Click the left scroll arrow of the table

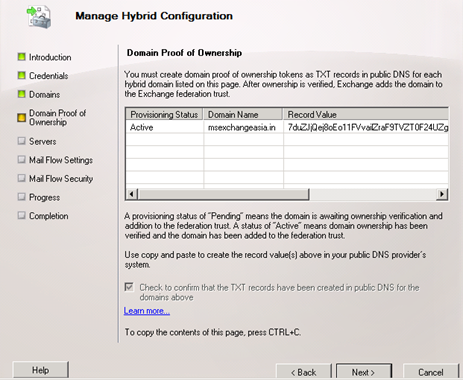coord(132,194)
